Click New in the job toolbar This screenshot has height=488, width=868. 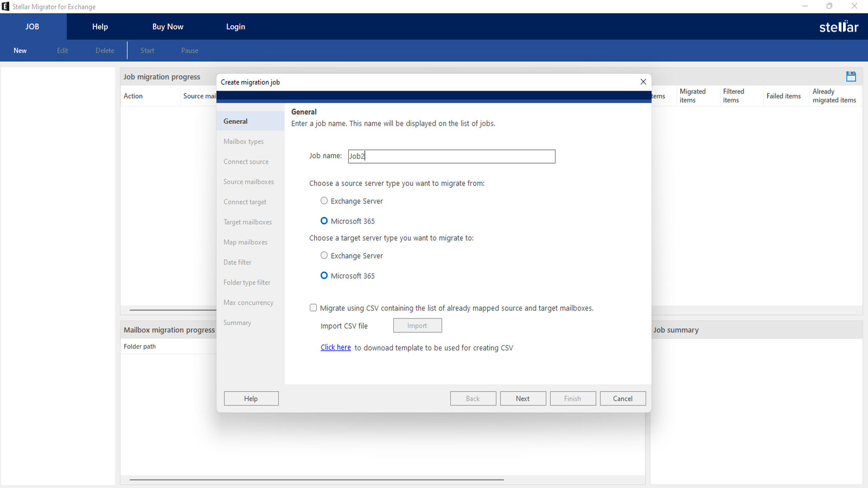click(x=20, y=50)
